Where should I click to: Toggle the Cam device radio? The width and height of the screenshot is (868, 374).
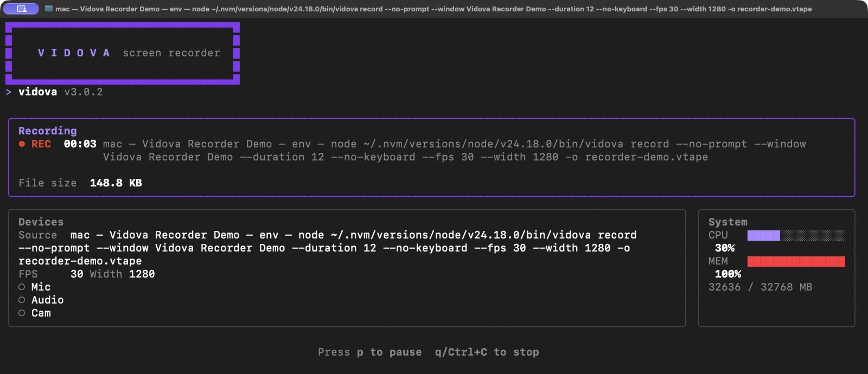click(x=22, y=313)
